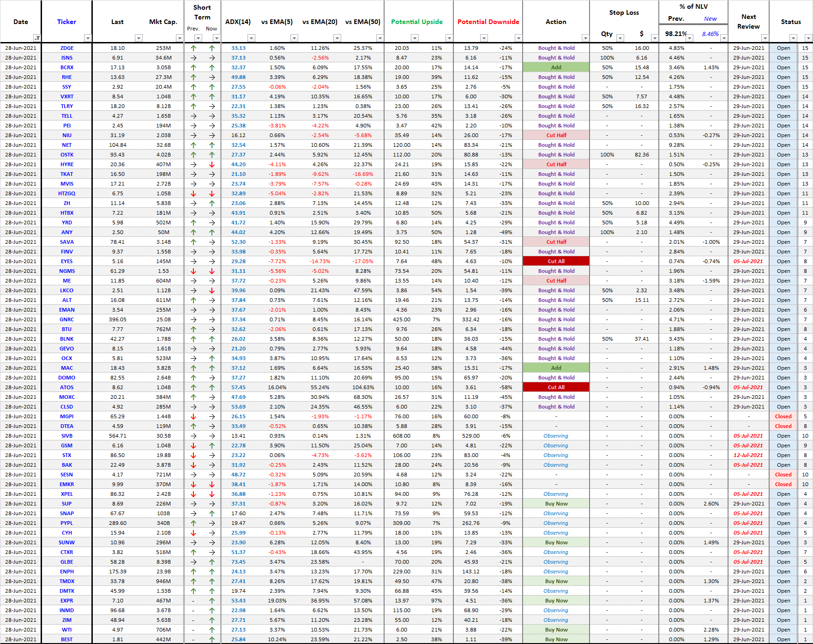Open the Potential Upside percent filter dropdown

tap(449, 38)
